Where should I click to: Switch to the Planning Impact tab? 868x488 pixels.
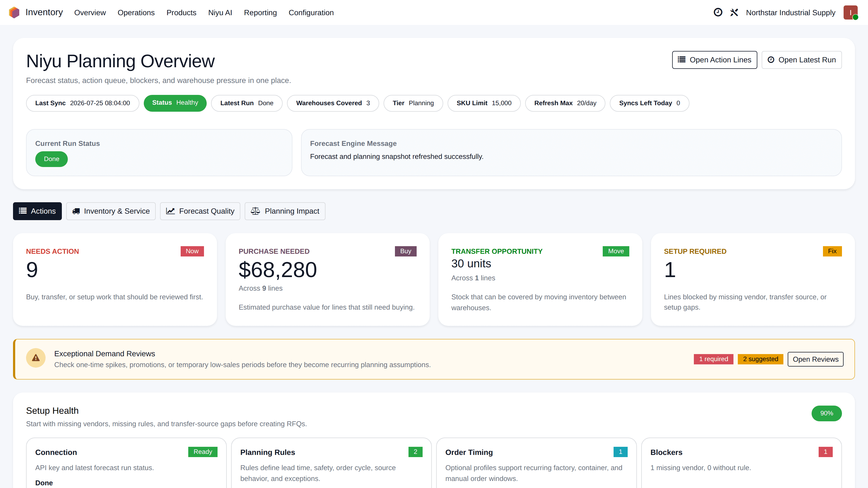285,211
